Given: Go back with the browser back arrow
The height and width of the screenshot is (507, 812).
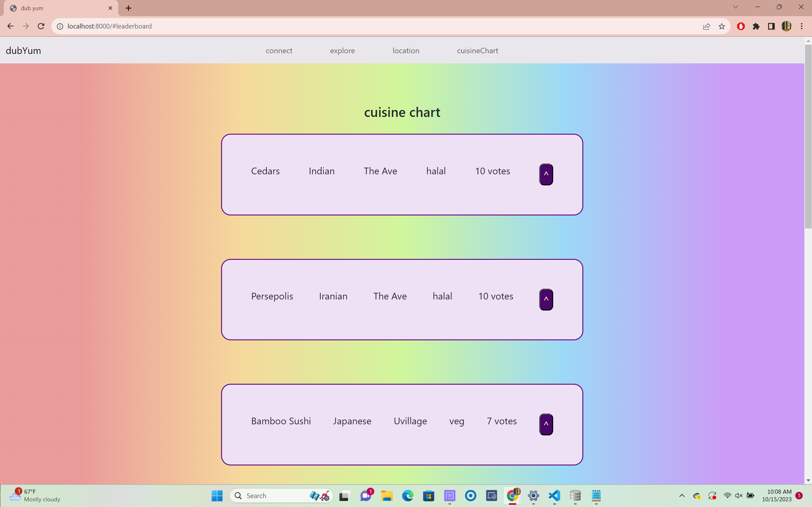Looking at the screenshot, I should (x=10, y=26).
